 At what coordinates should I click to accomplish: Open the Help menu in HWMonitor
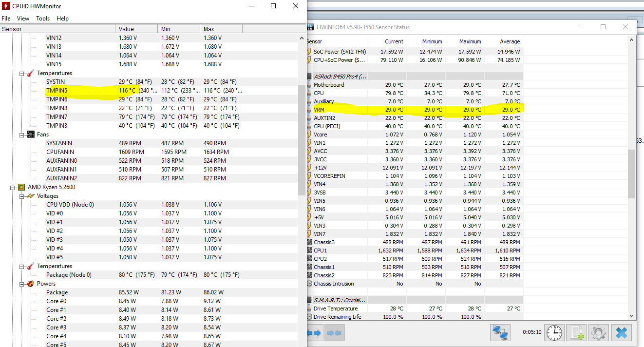(x=62, y=19)
